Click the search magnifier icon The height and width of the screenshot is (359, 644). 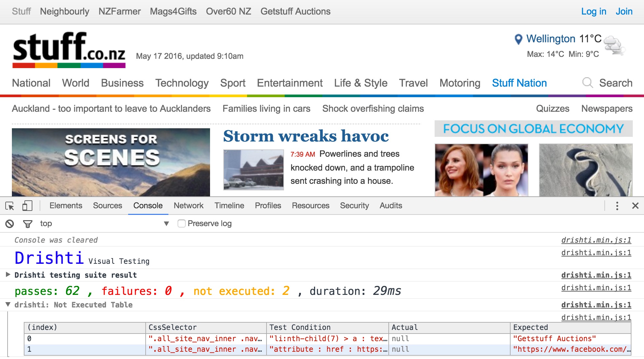click(x=588, y=83)
